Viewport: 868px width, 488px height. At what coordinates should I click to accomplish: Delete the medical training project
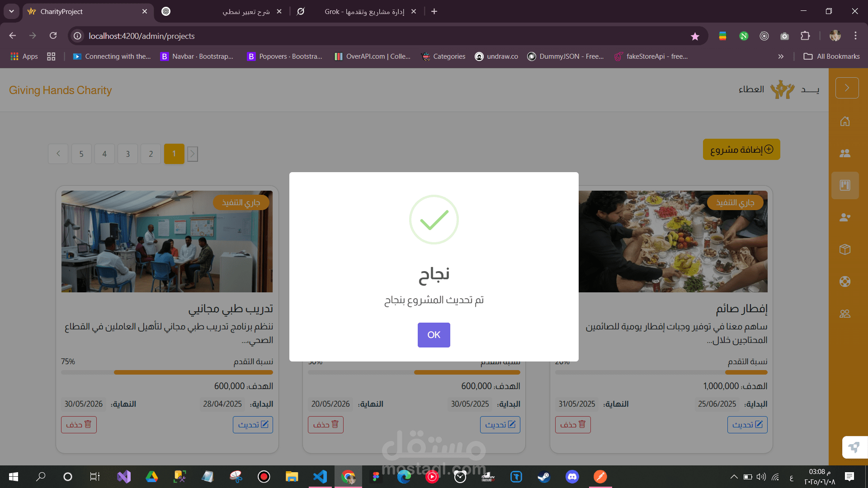coord(79,425)
